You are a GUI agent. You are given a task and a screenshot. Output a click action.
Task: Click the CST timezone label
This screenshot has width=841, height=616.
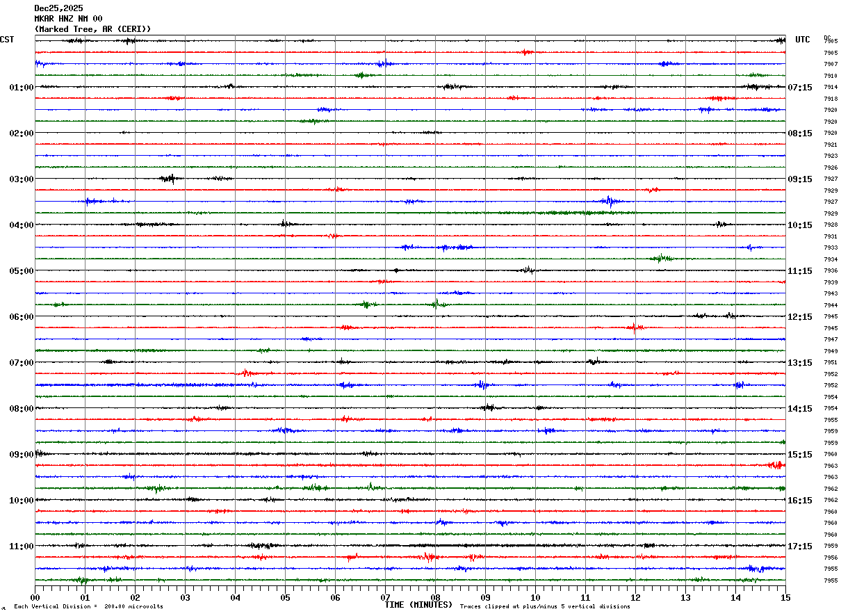tap(7, 40)
